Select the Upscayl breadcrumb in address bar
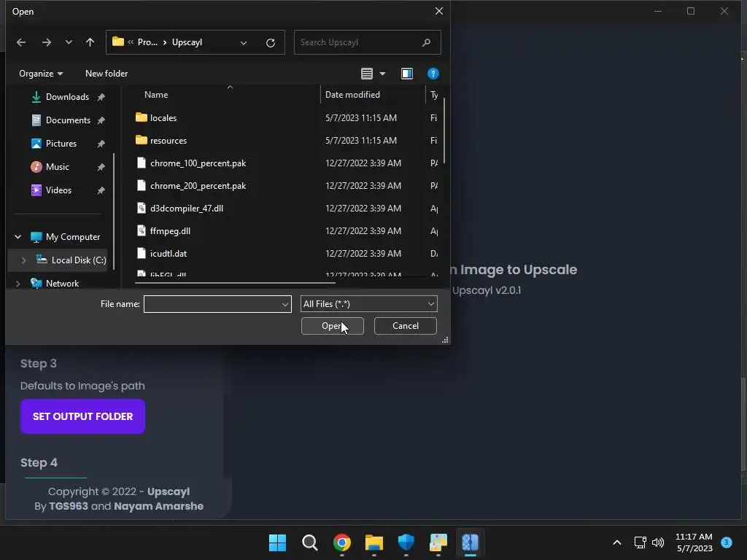The image size is (747, 560). 187,42
